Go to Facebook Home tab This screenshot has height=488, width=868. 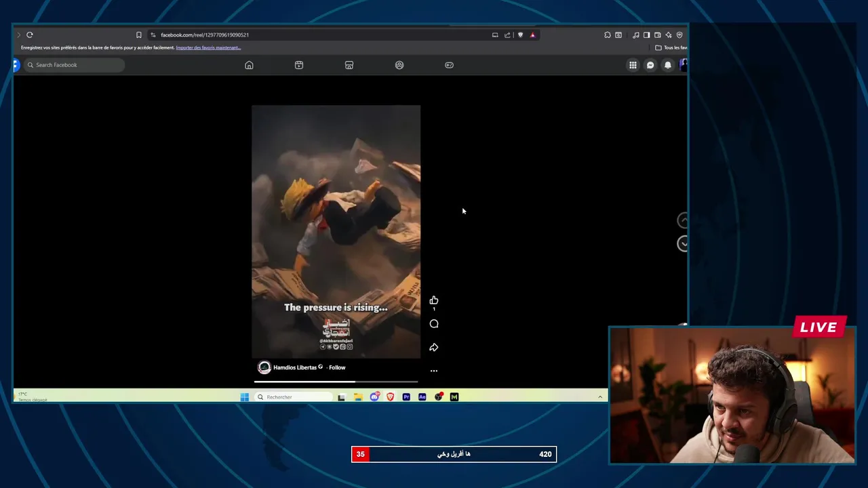click(249, 65)
